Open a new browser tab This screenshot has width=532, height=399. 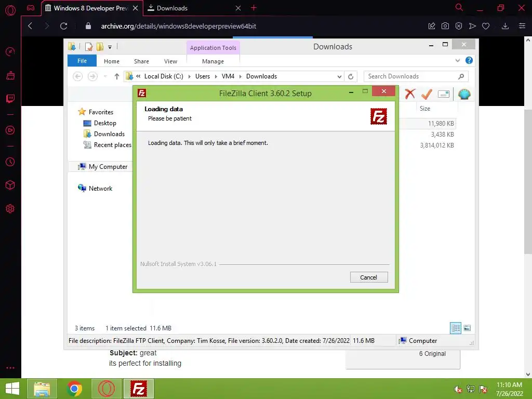point(254,8)
